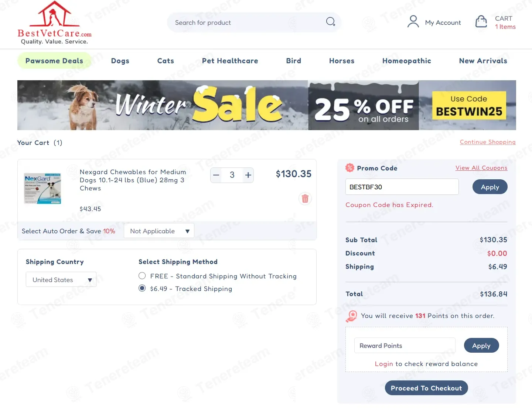Screen dimensions: 532x410
Task: Open the Pet Healthcare menu
Action: (x=230, y=61)
